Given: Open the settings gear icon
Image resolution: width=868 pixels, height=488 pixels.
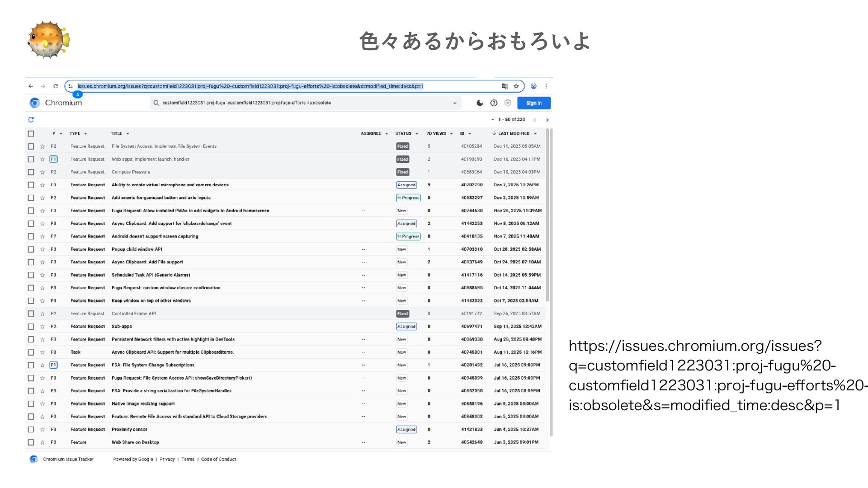Looking at the screenshot, I should [x=508, y=103].
